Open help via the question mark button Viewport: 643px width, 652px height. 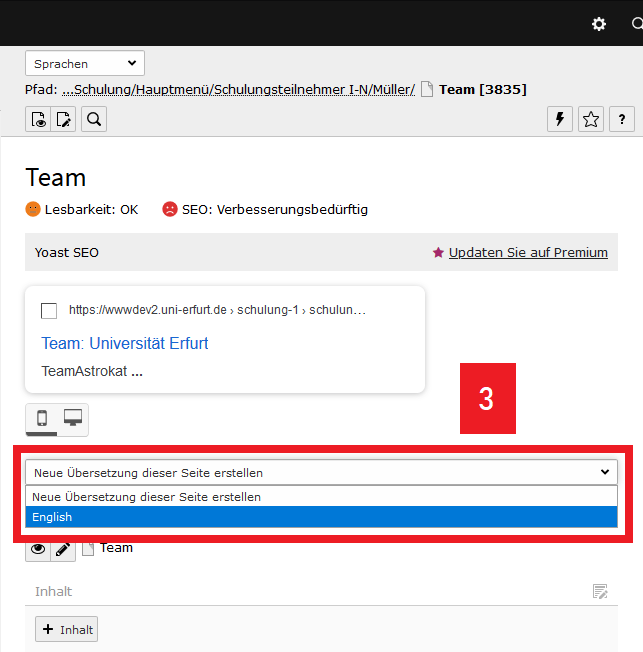[x=622, y=120]
